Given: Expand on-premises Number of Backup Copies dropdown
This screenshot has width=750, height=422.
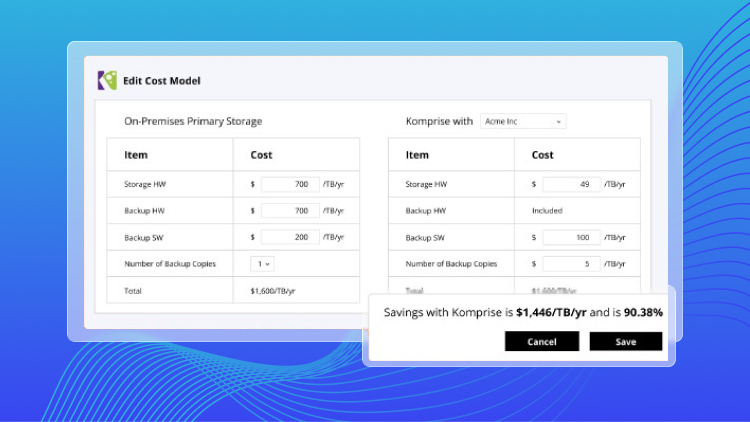Looking at the screenshot, I should coord(262,264).
